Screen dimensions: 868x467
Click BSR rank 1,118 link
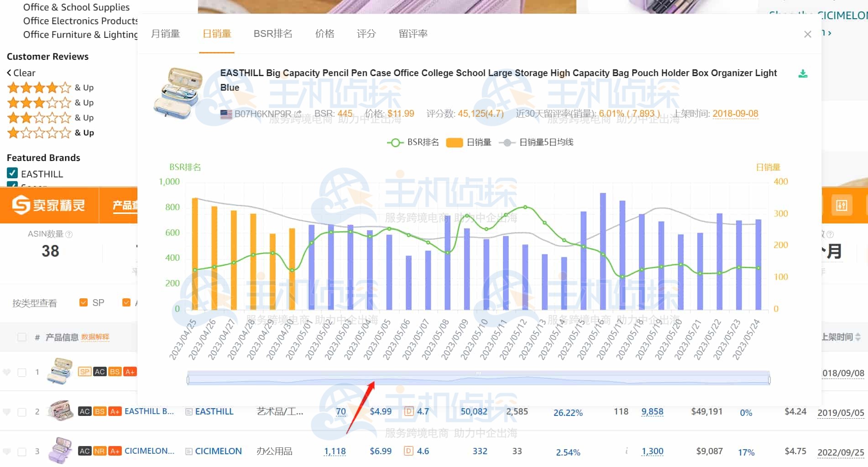click(x=335, y=451)
